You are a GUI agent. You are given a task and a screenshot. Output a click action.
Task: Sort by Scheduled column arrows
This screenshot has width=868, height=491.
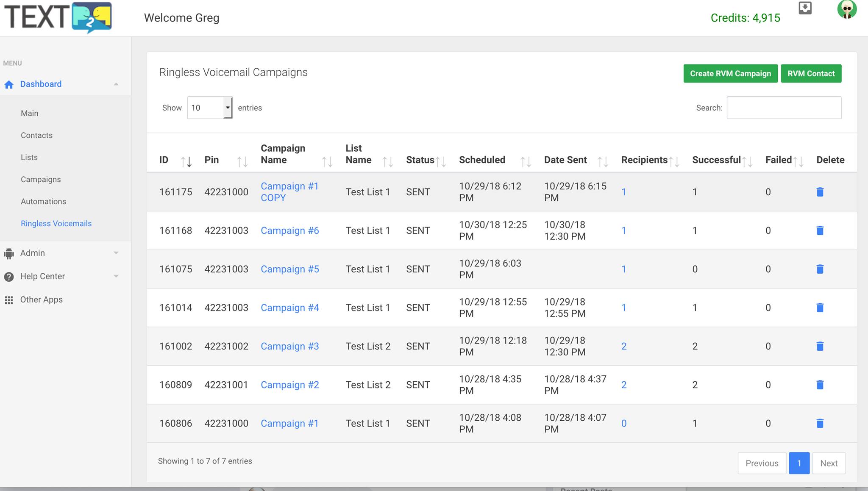click(526, 161)
